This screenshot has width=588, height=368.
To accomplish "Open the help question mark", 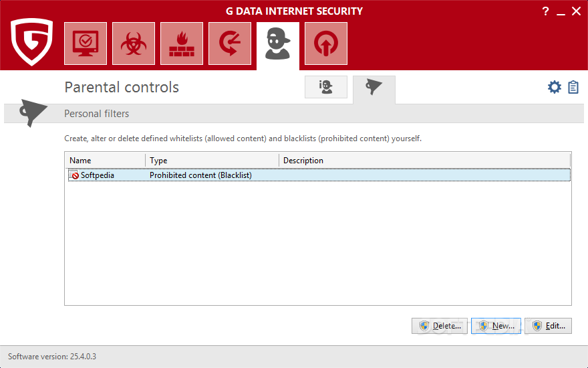I will tap(546, 11).
